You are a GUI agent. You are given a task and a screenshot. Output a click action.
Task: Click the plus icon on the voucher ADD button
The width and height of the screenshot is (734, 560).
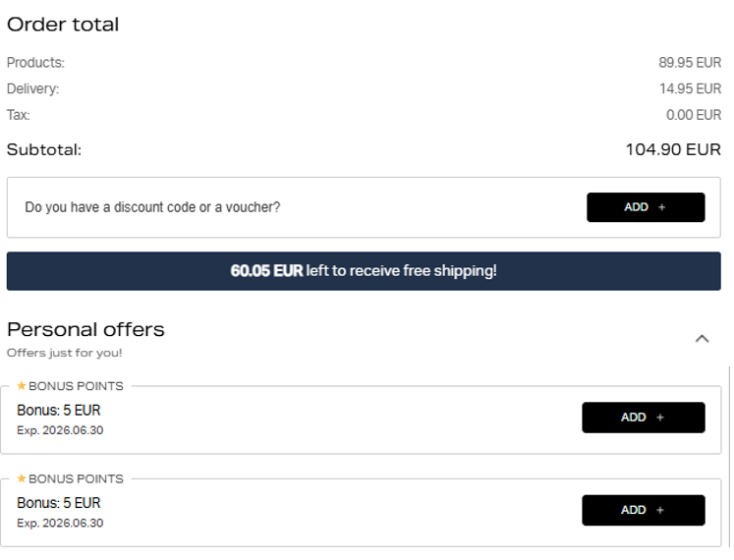click(661, 207)
